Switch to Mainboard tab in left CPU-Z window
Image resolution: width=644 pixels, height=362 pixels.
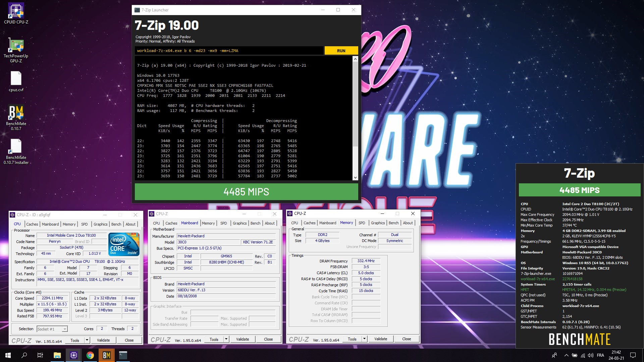coord(50,224)
